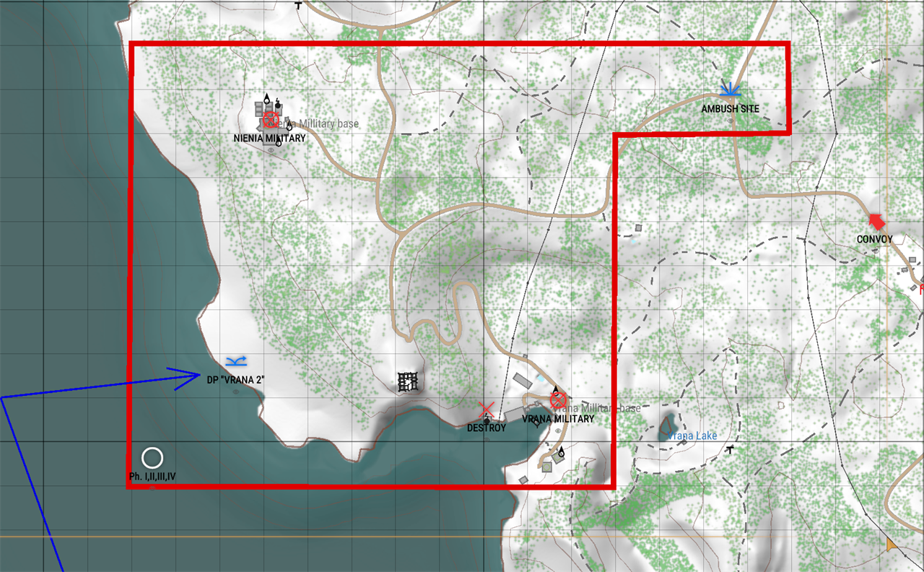Screen dimensions: 924x572
Task: Select the red Convoy arrow marker
Action: [876, 221]
